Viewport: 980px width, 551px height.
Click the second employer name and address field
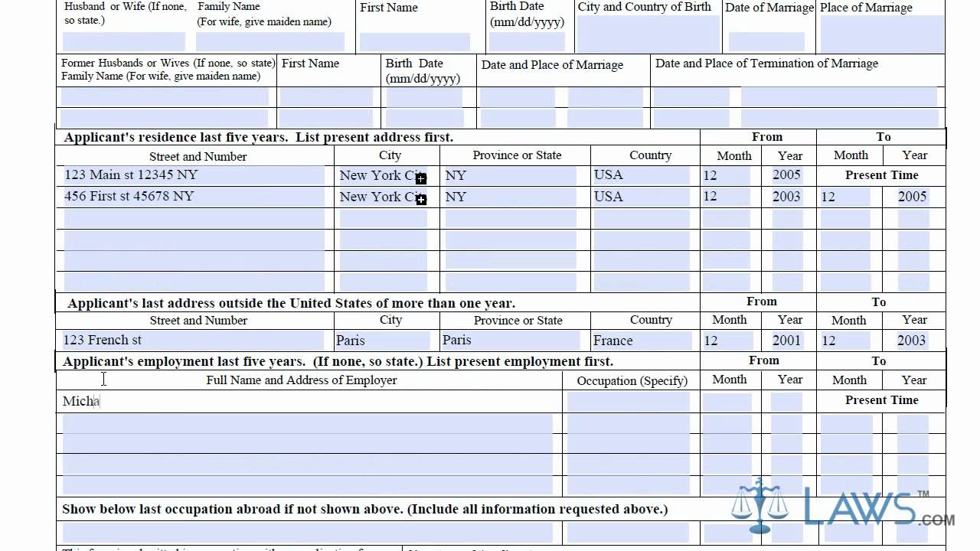tap(307, 425)
